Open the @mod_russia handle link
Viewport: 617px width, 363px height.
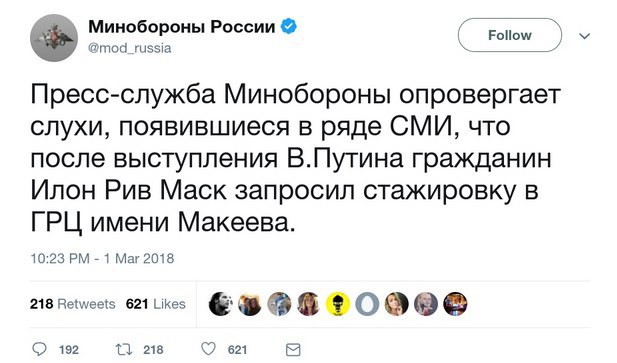tap(130, 48)
